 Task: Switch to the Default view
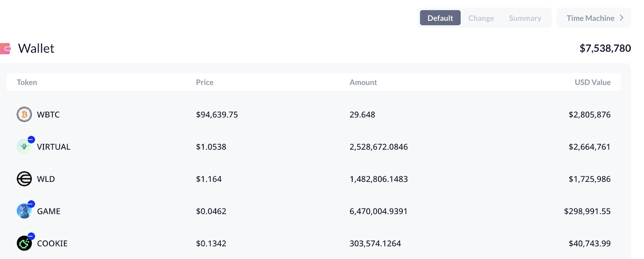[x=440, y=18]
